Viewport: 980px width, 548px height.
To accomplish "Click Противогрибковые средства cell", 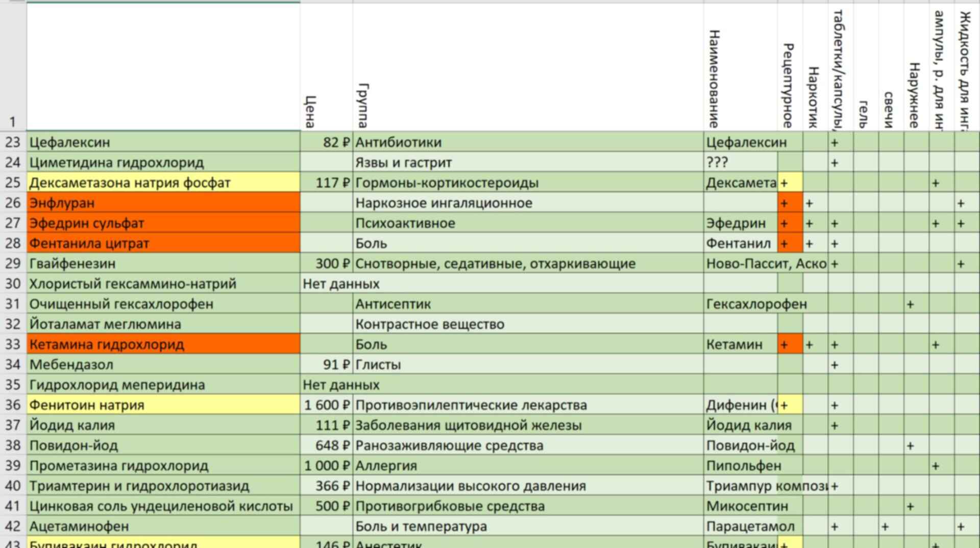I will click(x=528, y=506).
